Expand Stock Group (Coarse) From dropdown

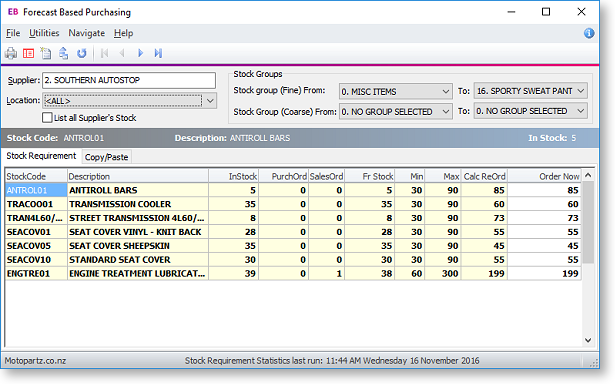pyautogui.click(x=446, y=112)
